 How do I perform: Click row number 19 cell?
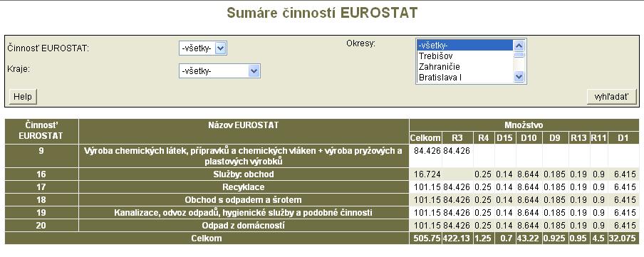coord(41,213)
